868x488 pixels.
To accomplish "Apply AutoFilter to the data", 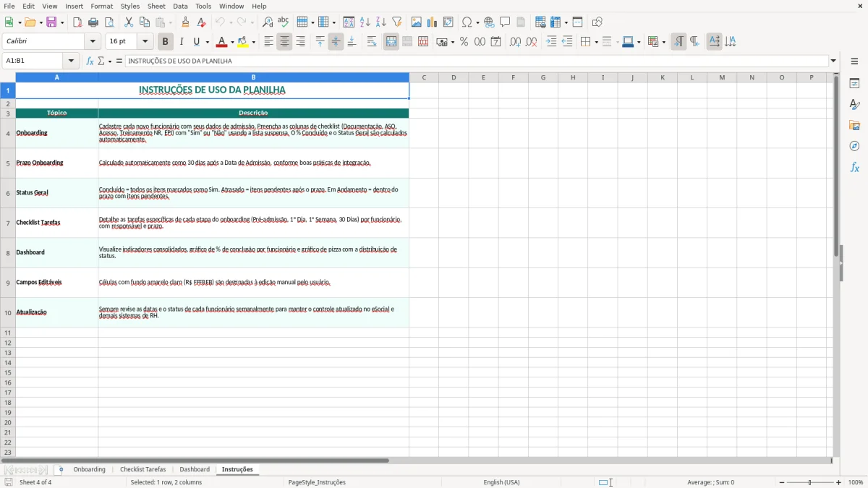I will click(397, 22).
